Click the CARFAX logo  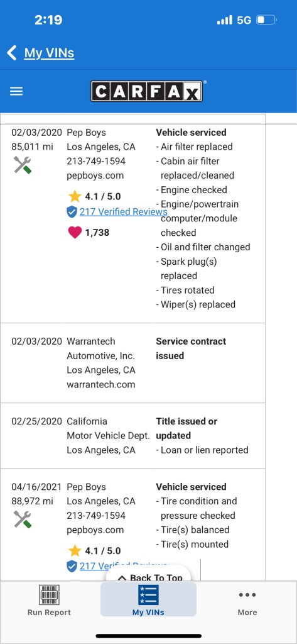(147, 91)
